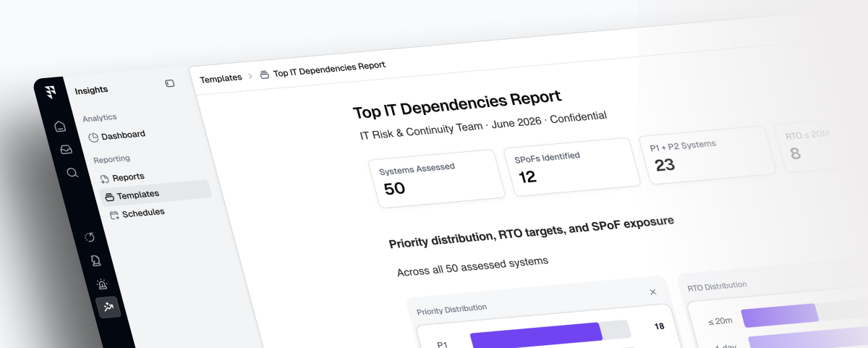Viewport: 868px width, 348px height.
Task: Click the Search magnifier icon
Action: point(72,173)
